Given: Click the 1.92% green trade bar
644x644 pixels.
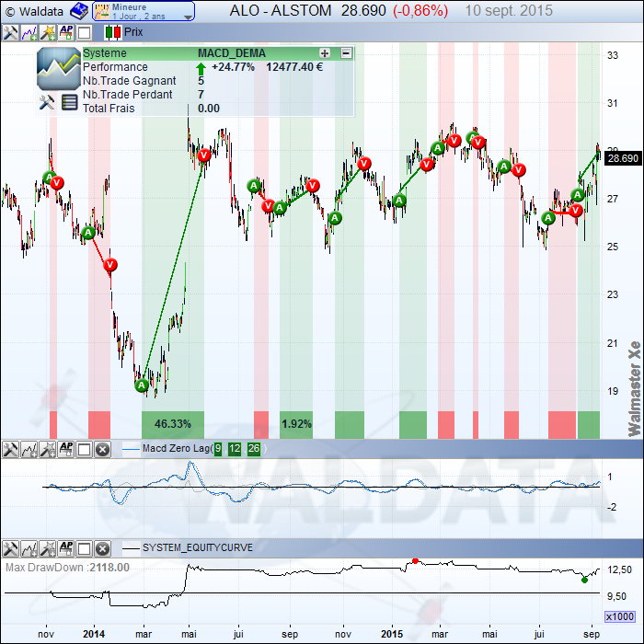Looking at the screenshot, I should [296, 424].
